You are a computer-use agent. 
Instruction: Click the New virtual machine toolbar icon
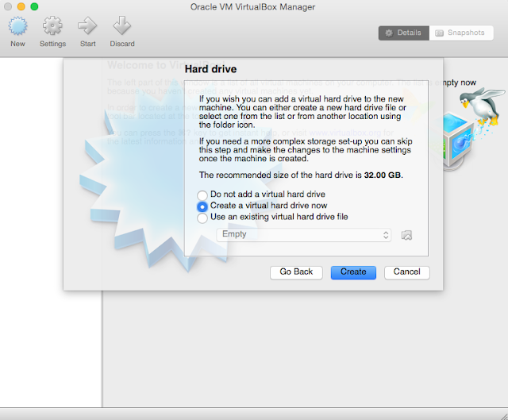tap(17, 26)
